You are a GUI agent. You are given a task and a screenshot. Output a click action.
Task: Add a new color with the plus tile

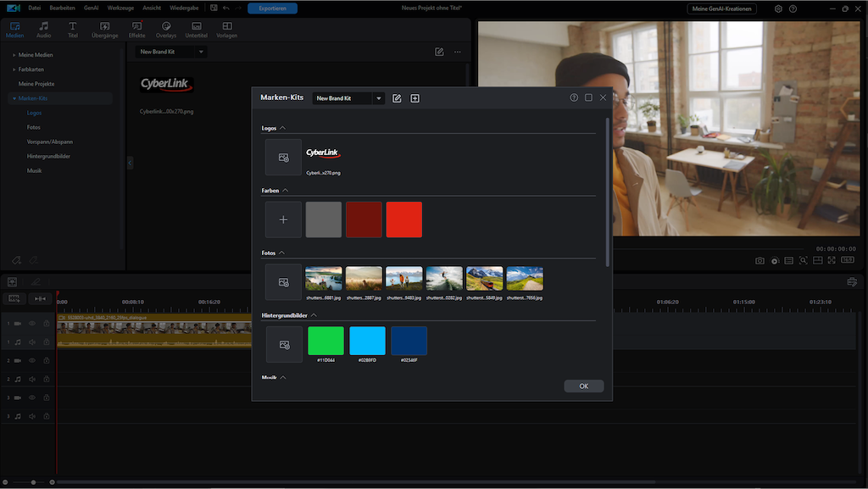coord(283,219)
